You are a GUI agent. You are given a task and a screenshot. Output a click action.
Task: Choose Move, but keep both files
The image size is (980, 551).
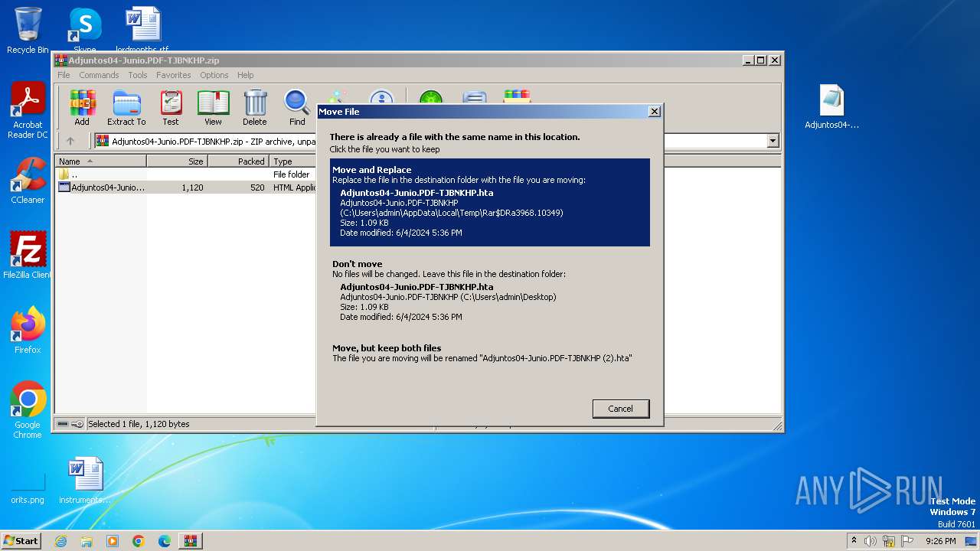[x=490, y=353]
